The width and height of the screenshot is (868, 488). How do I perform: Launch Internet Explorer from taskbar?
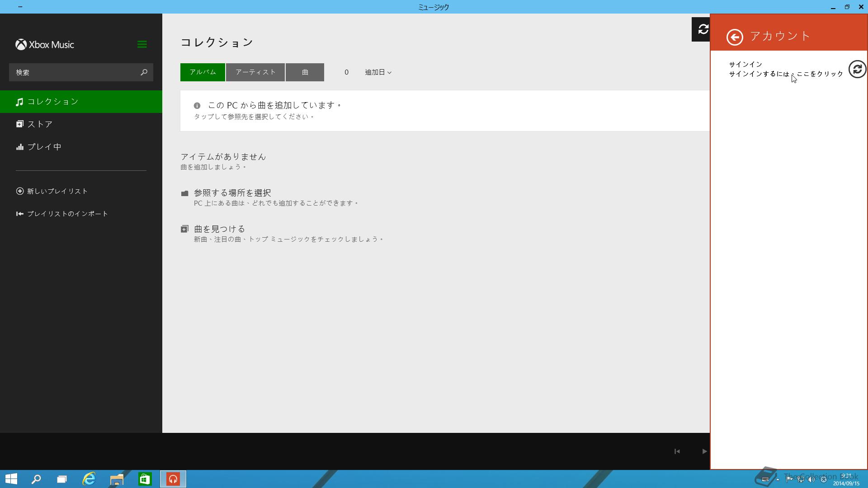pos(89,479)
